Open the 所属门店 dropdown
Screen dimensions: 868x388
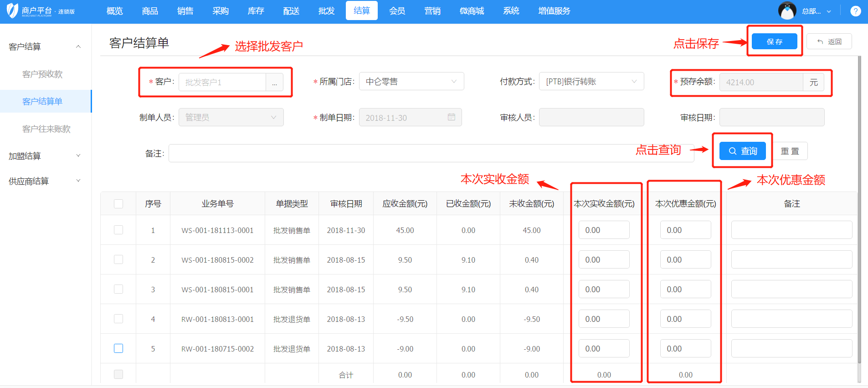[411, 82]
